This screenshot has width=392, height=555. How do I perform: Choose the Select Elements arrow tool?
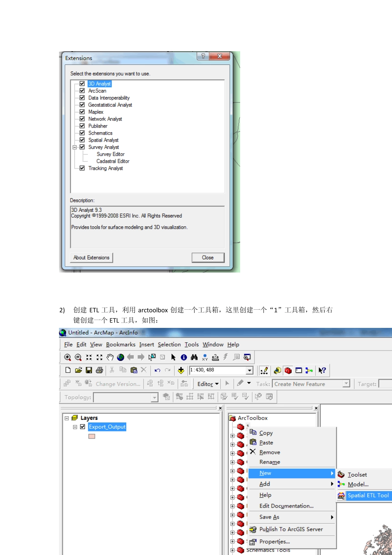pos(173,357)
